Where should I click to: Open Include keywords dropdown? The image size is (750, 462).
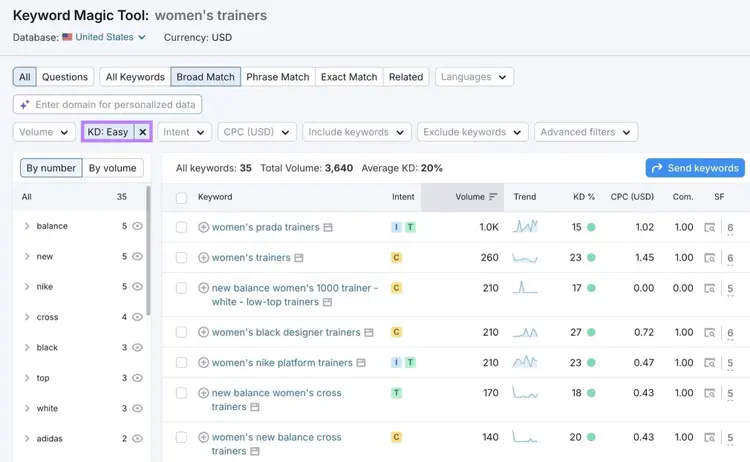pyautogui.click(x=356, y=132)
